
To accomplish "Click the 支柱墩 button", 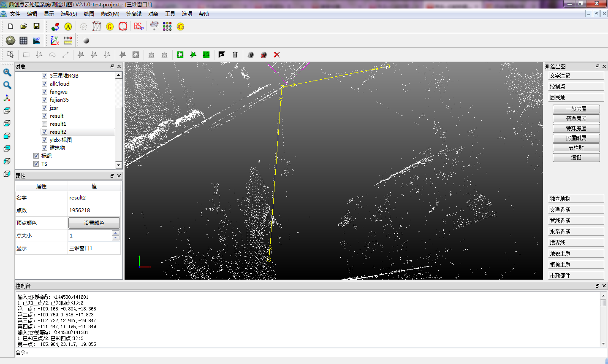I will (576, 148).
